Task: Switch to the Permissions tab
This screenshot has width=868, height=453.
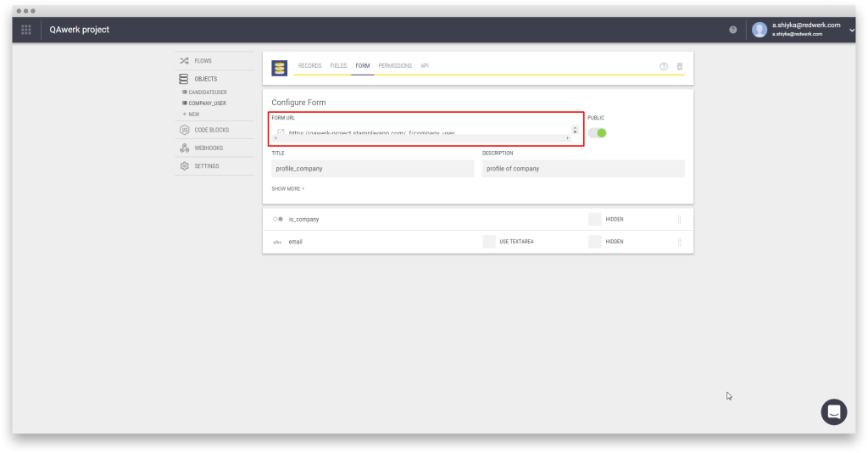Action: click(x=395, y=66)
